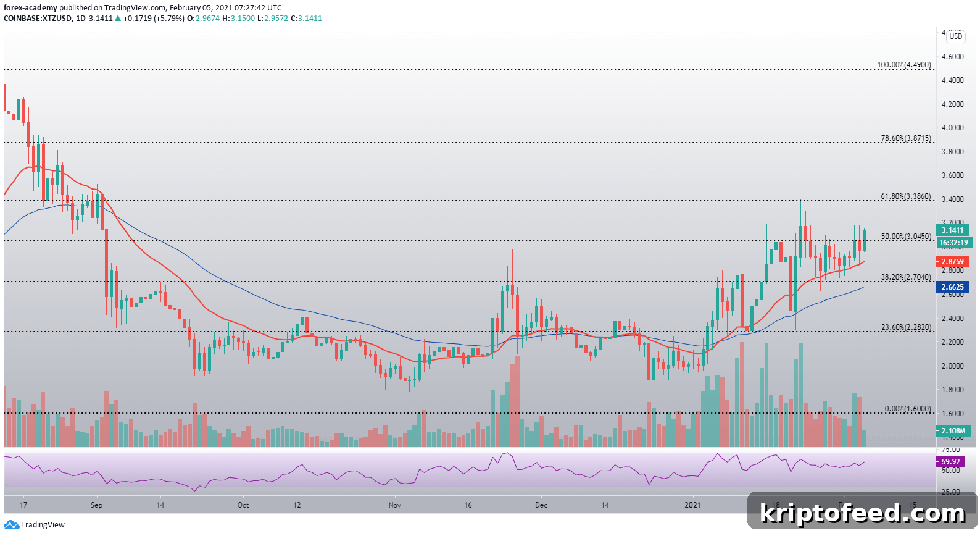The image size is (980, 536).
Task: Click the RSI value tag 59.92
Action: [x=950, y=462]
